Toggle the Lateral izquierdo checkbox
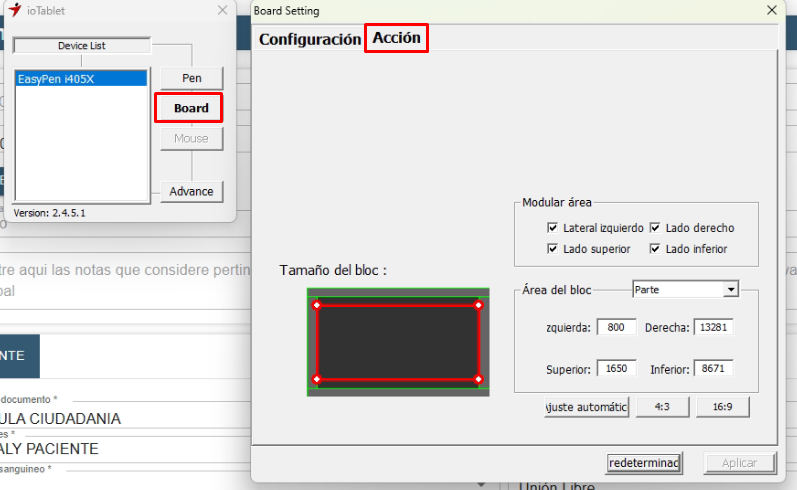Screen dimensions: 797x490 pos(553,228)
